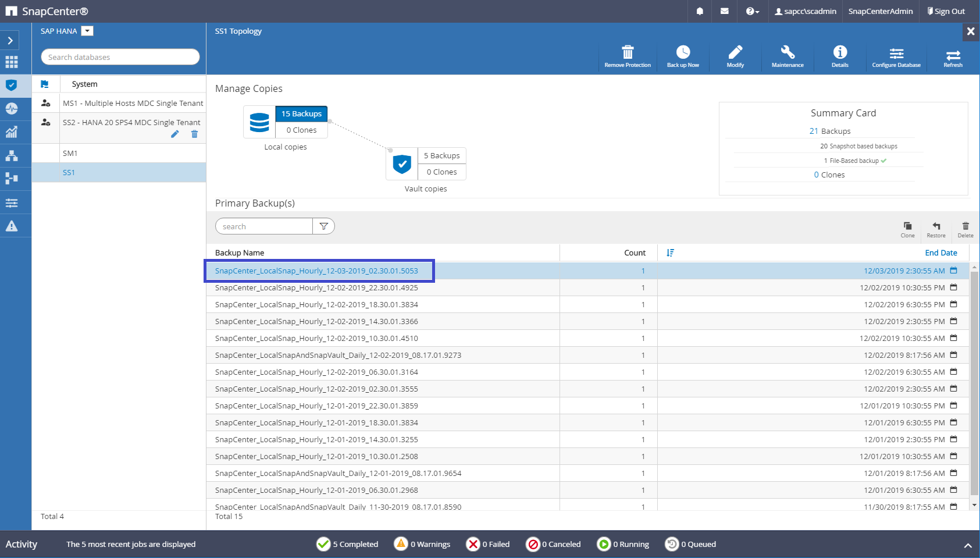Screen dimensions: 980x558
Task: Sign out of SnapCenter
Action: (946, 11)
